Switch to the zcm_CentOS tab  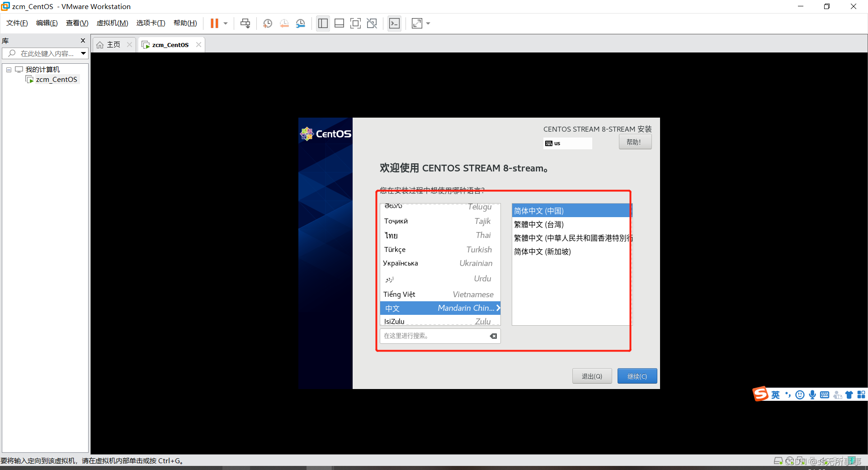click(x=170, y=45)
